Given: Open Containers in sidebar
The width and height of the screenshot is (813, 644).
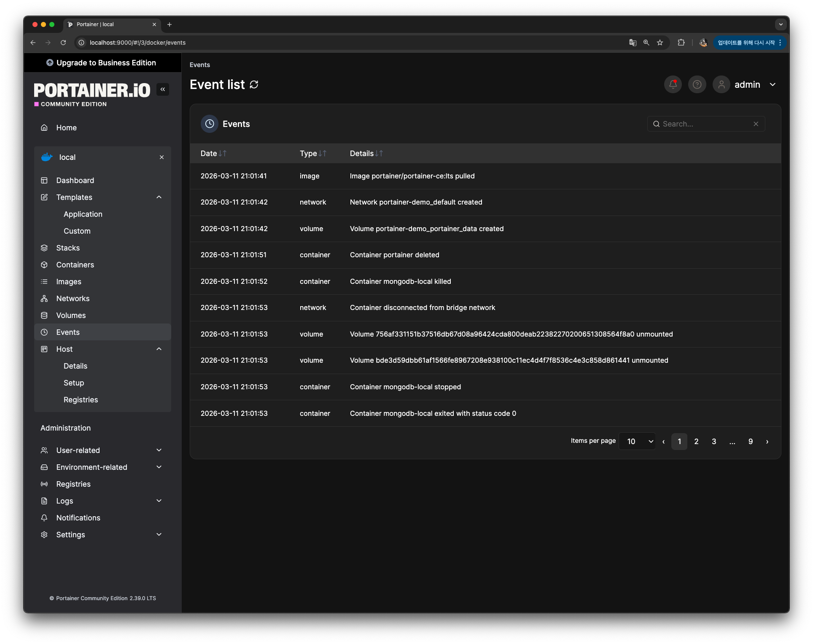Looking at the screenshot, I should [x=75, y=265].
